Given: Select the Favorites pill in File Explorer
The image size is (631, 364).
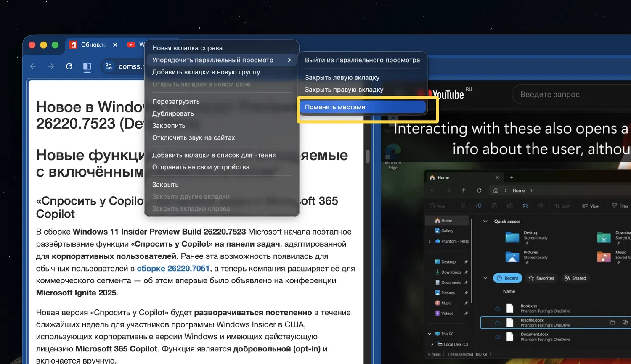Looking at the screenshot, I should (x=541, y=278).
